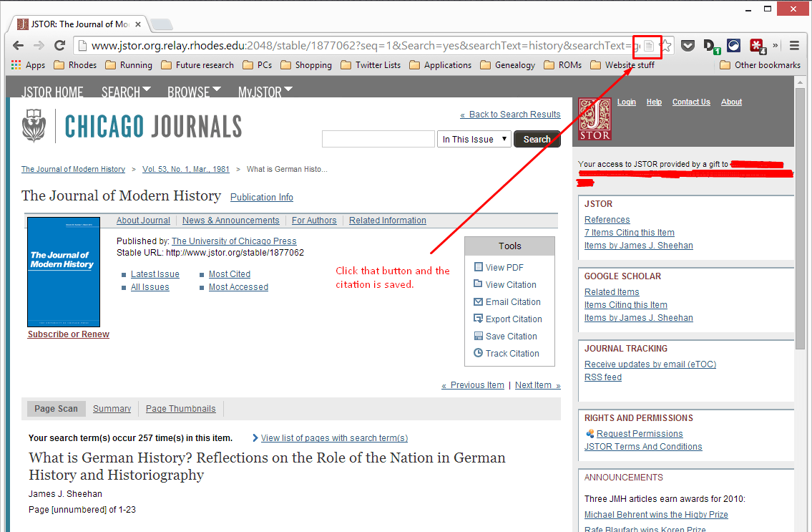Open the LastPass extension icon
The height and width of the screenshot is (532, 812).
[757, 46]
